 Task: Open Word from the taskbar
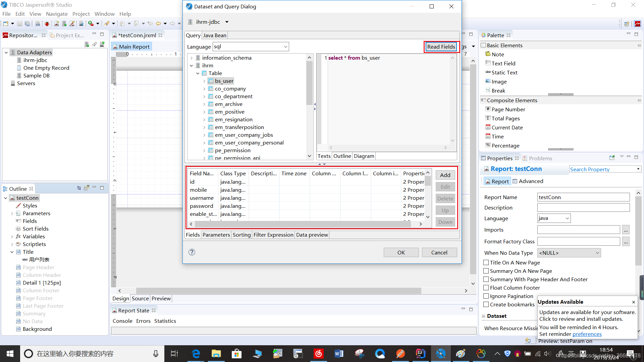click(x=339, y=354)
